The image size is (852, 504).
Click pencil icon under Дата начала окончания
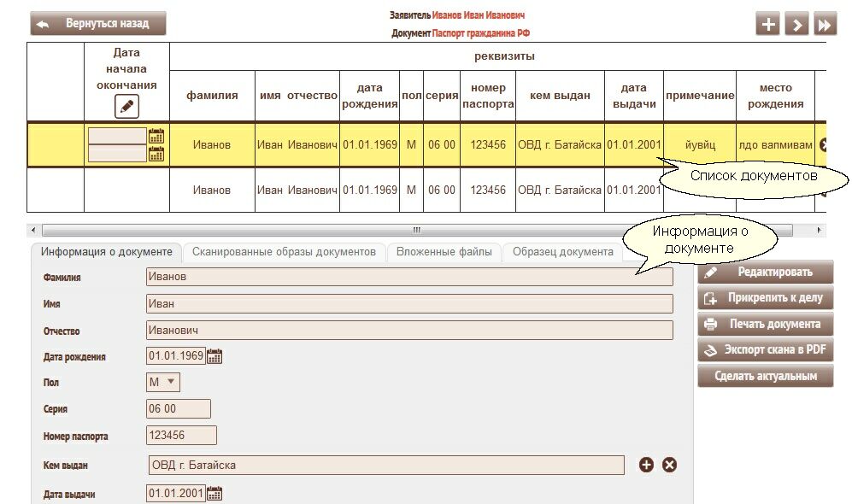[x=126, y=107]
